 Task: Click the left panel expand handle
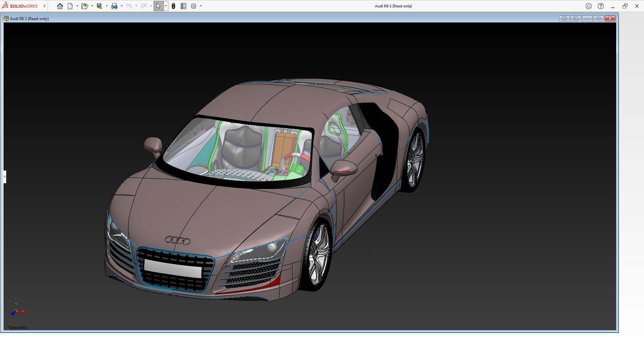tap(5, 177)
